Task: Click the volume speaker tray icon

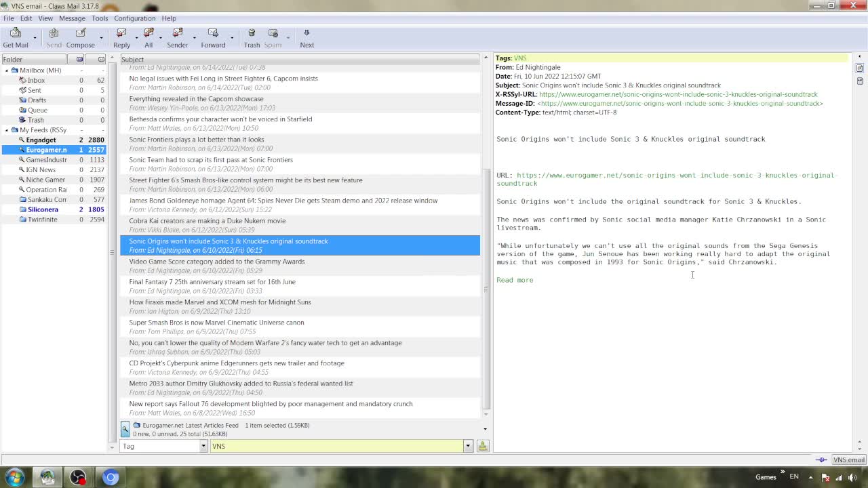Action: (x=852, y=477)
